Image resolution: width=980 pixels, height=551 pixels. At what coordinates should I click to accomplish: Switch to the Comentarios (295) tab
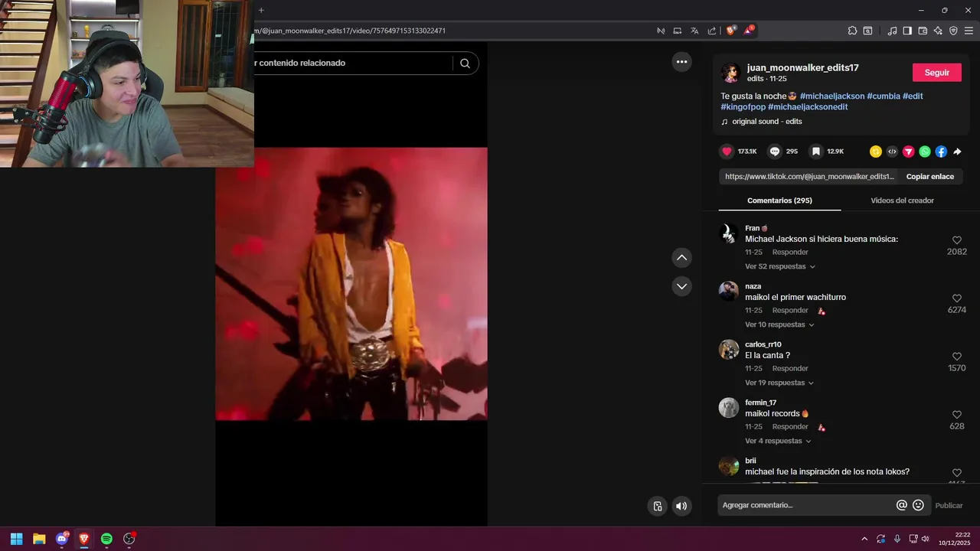779,201
